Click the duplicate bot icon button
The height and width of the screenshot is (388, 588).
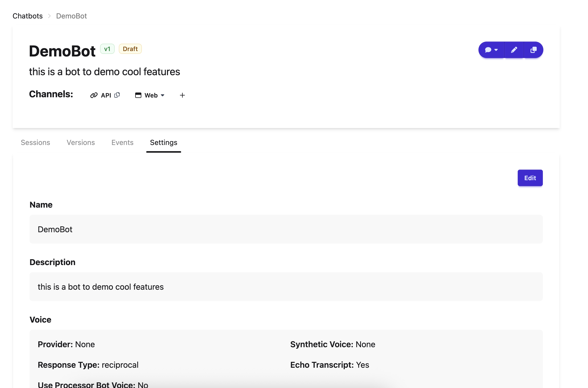click(x=533, y=50)
